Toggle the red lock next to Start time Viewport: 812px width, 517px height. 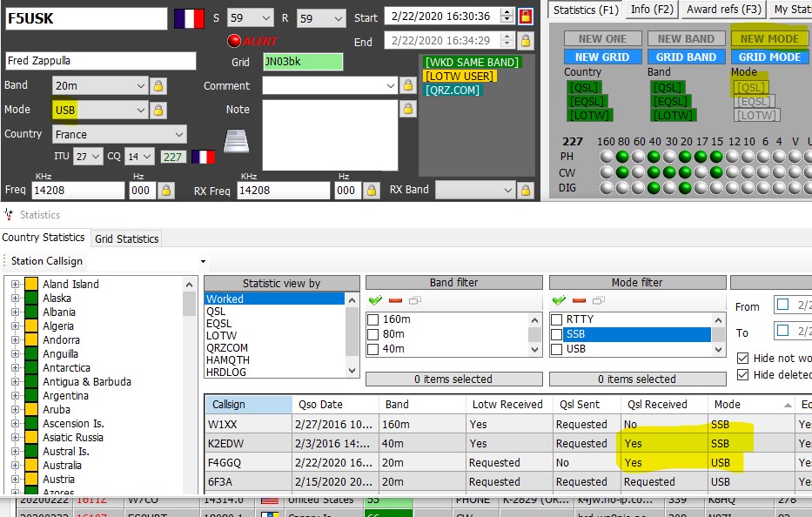[x=525, y=16]
